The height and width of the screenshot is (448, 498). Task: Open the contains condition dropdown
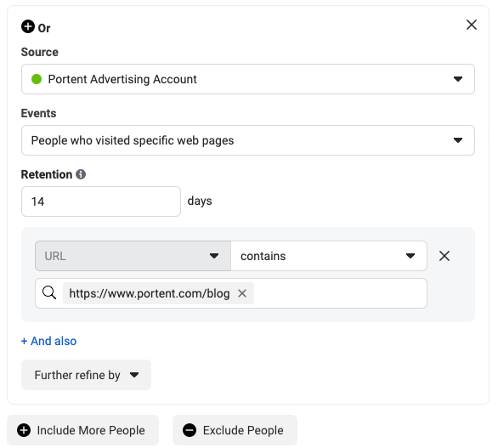[x=329, y=256]
